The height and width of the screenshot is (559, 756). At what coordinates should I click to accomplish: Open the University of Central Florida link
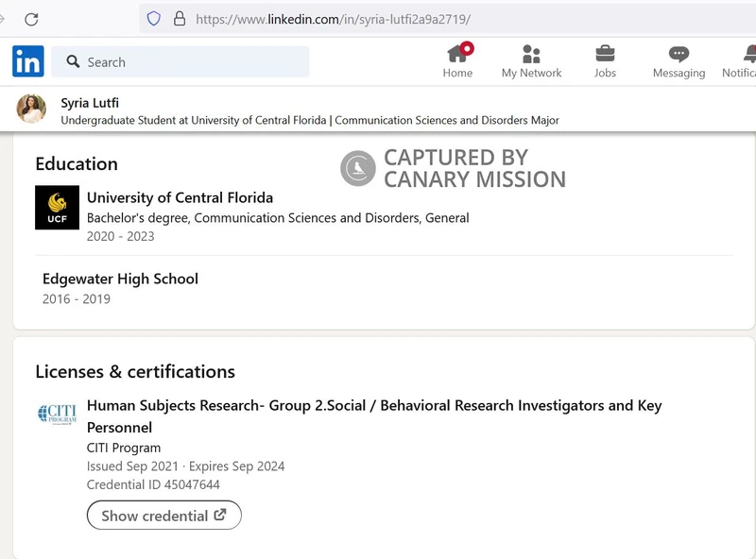point(180,197)
